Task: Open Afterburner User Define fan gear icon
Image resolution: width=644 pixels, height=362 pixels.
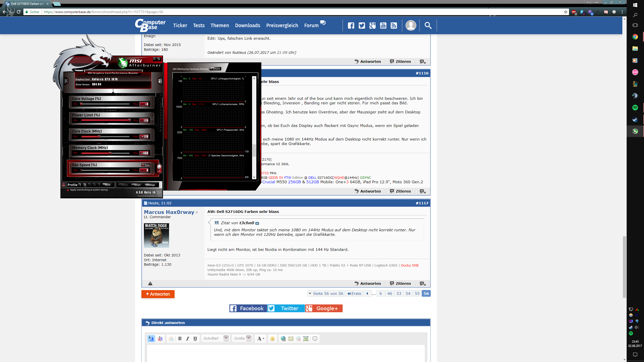Action: tap(159, 168)
